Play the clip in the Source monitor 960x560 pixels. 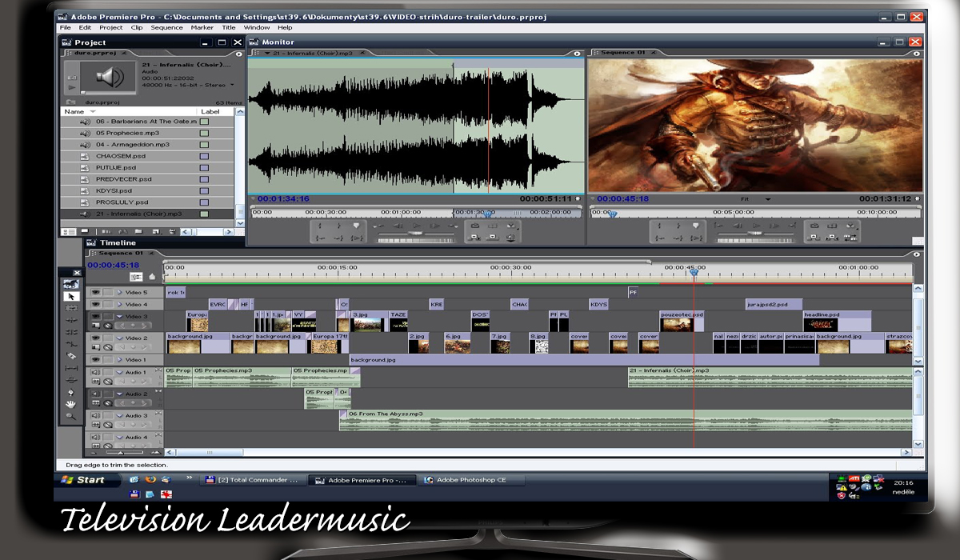click(418, 226)
